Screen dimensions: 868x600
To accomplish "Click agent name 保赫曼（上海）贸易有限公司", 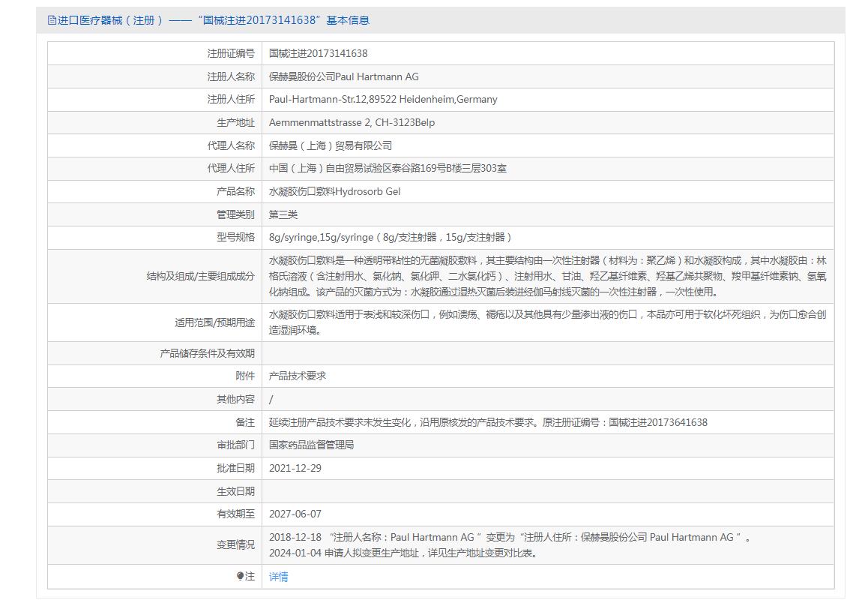I will [x=330, y=145].
